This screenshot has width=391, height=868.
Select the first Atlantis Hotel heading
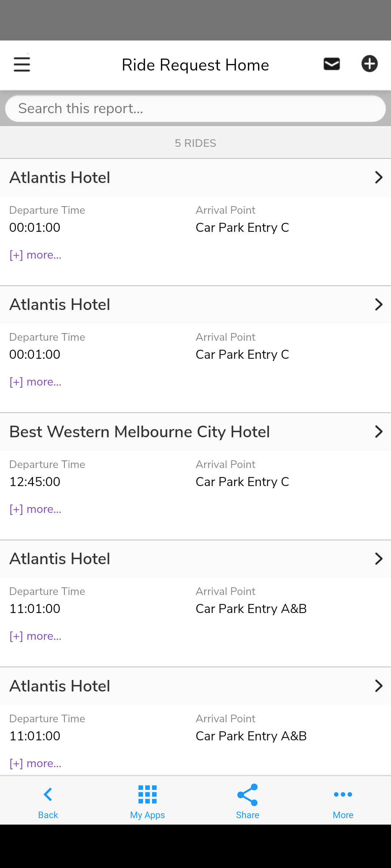60,178
